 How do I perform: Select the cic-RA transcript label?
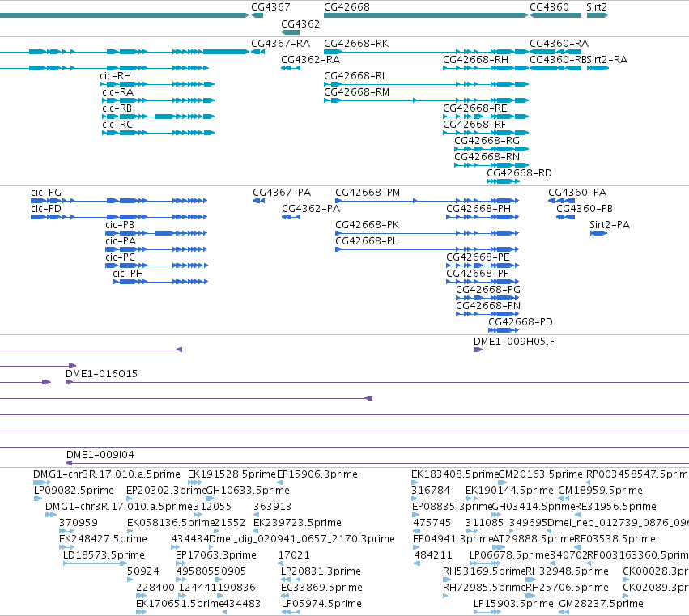[117, 92]
